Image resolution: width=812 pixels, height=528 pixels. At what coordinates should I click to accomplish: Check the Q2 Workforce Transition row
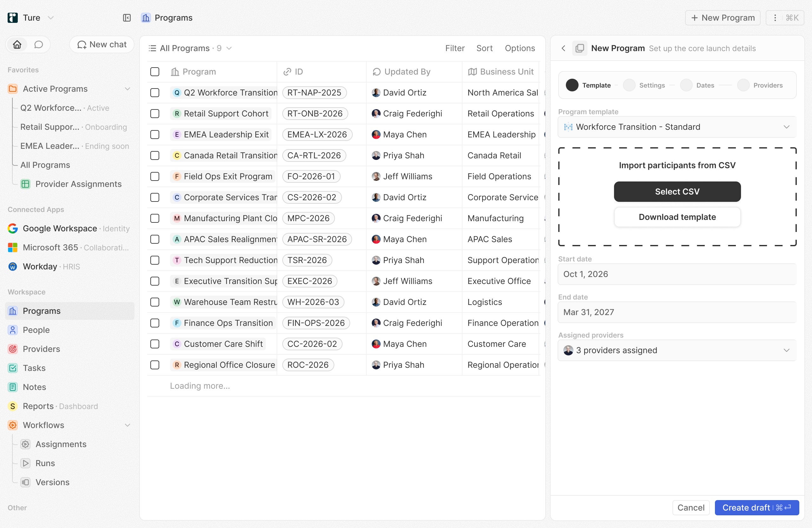[x=154, y=92]
